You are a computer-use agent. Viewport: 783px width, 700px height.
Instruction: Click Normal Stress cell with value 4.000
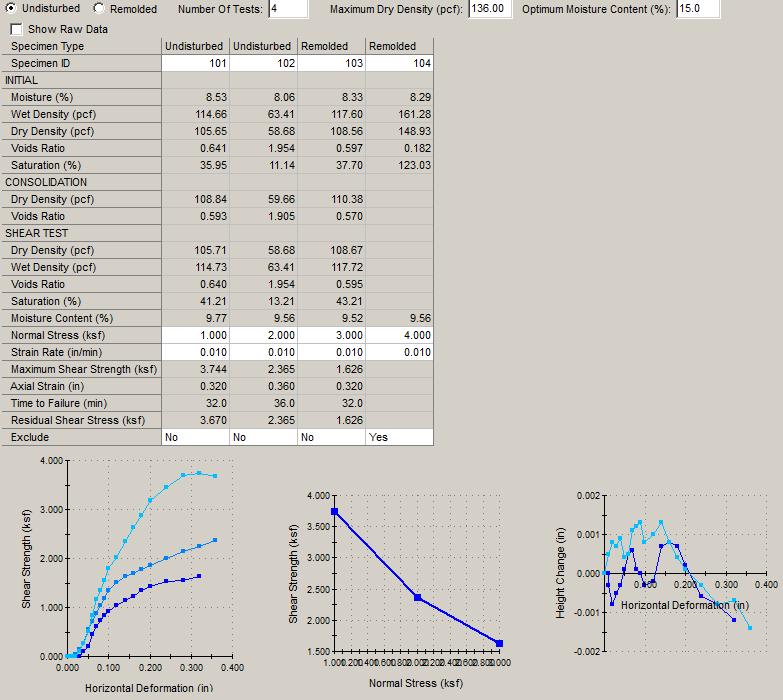click(399, 335)
